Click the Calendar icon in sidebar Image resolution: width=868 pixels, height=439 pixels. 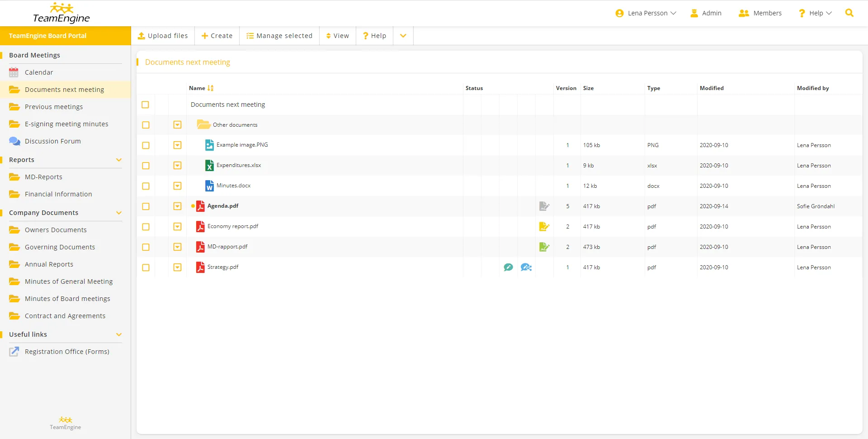14,72
